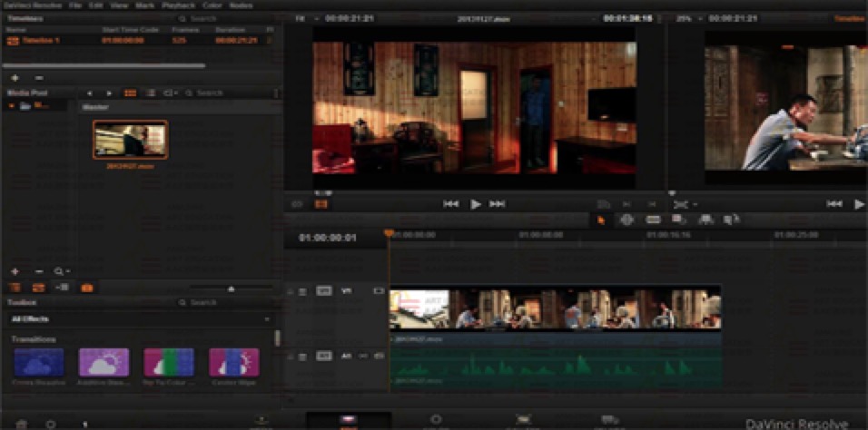Screen dimensions: 868x430
Task: Switch Media Pool to thumbnail view
Action: (x=130, y=93)
